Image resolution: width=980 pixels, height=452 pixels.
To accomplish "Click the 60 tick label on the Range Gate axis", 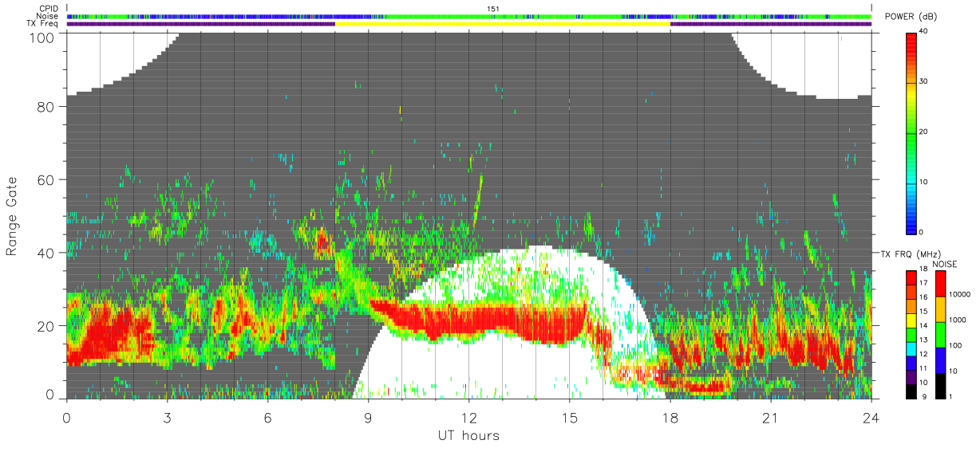I will coord(45,179).
